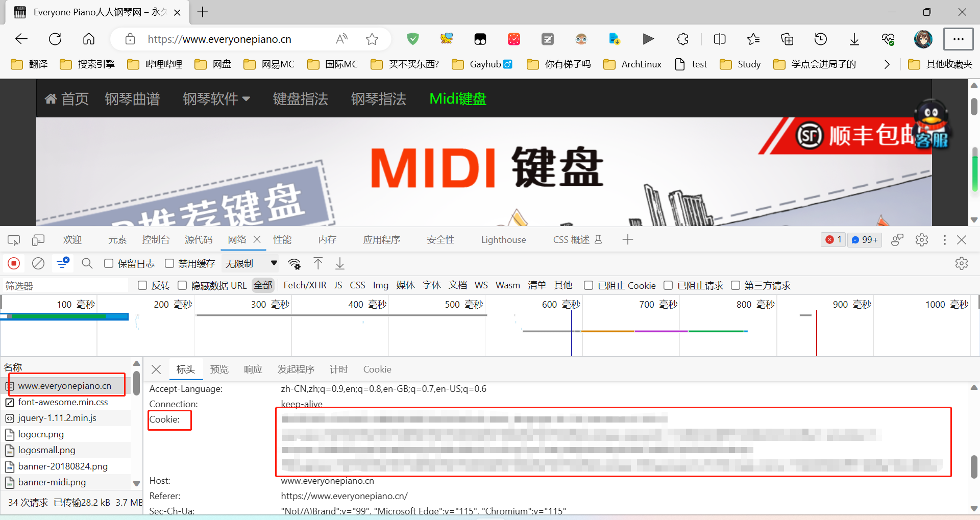This screenshot has width=980, height=520.
Task: Switch to 控制台 DevTools tab
Action: (156, 240)
